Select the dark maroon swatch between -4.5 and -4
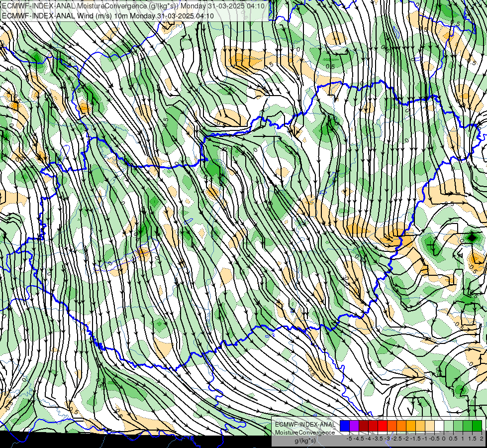 364,426
